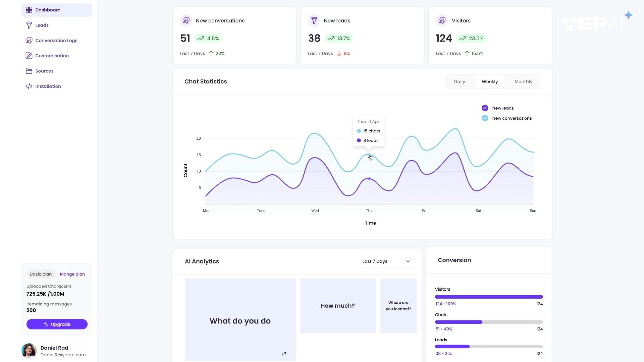Click the New conversations card icon
The height and width of the screenshot is (362, 644).
tap(186, 20)
